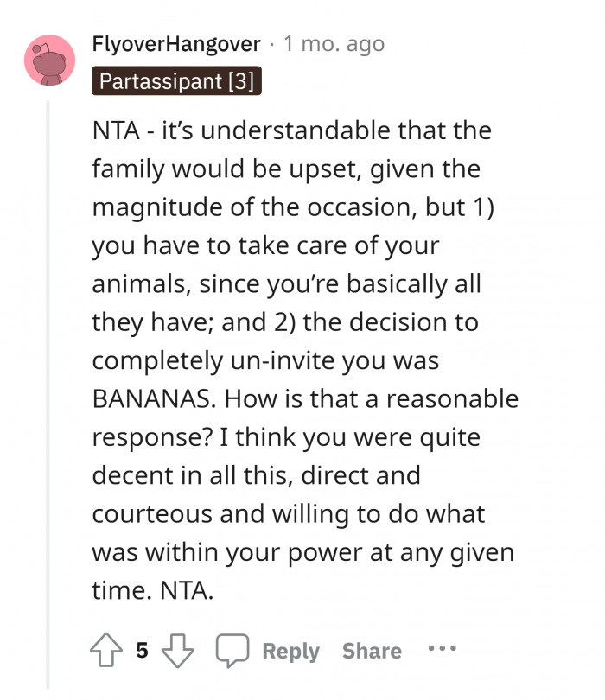The height and width of the screenshot is (700, 605).
Task: Open the three-dot more options menu
Action: (x=441, y=648)
